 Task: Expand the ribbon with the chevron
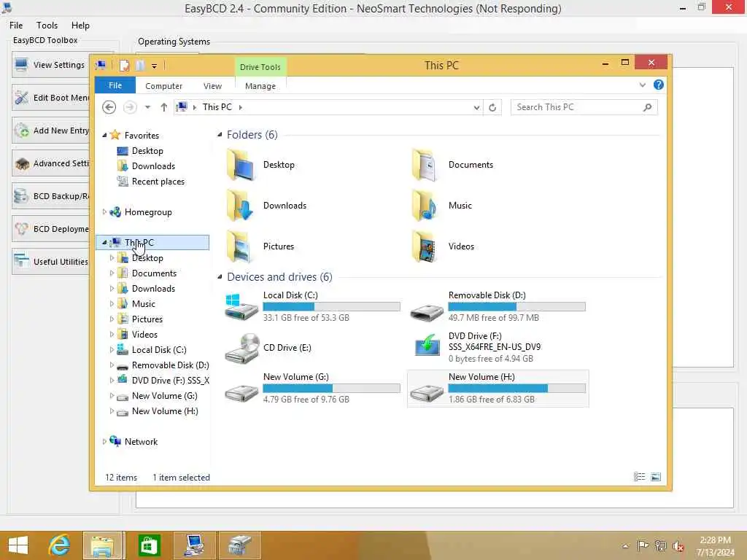pos(643,85)
